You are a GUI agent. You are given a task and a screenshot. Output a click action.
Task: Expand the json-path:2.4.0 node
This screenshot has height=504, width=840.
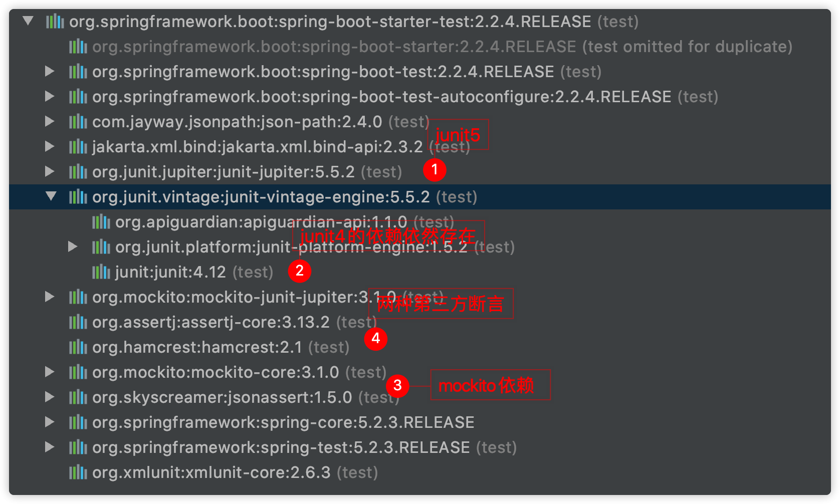50,122
